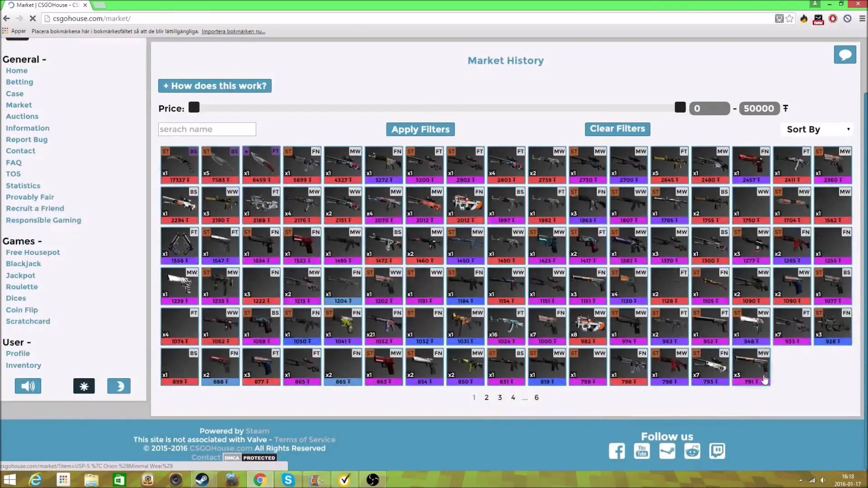The image size is (868, 488).
Task: Select the 1239 zebra-striped item
Action: click(179, 286)
